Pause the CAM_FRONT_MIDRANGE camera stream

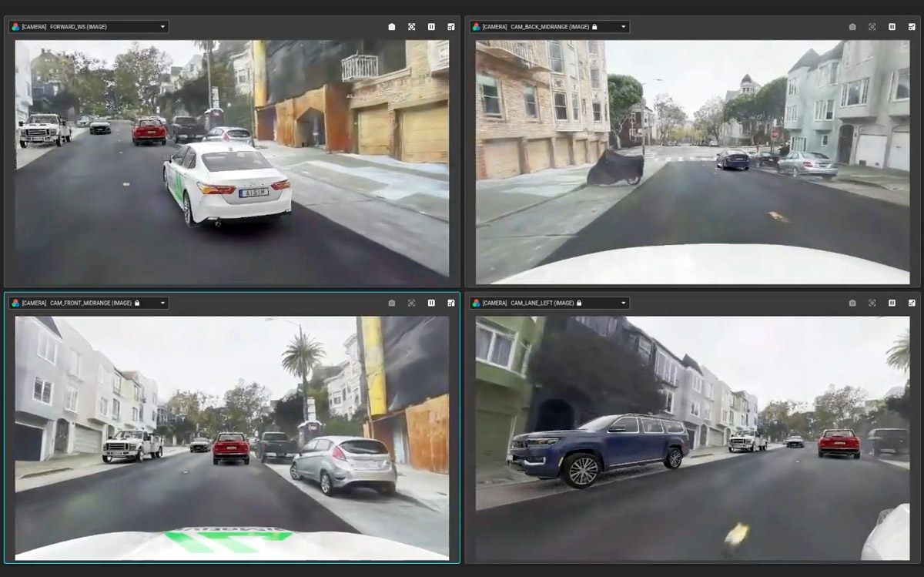[x=431, y=304]
